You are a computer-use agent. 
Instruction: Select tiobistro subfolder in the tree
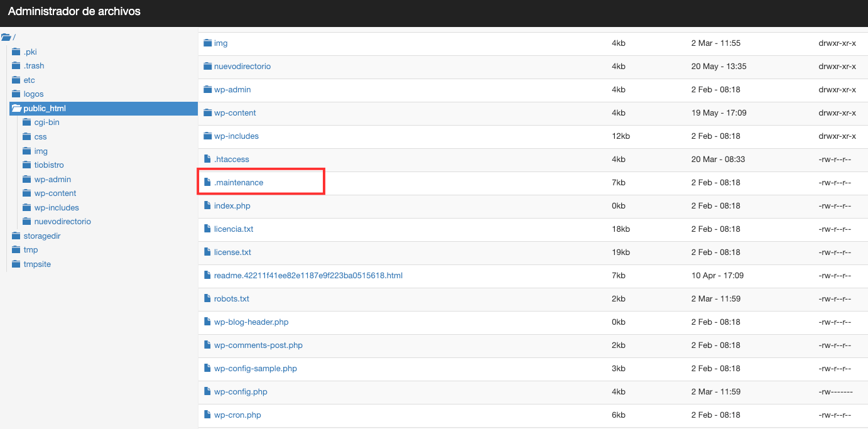point(50,165)
